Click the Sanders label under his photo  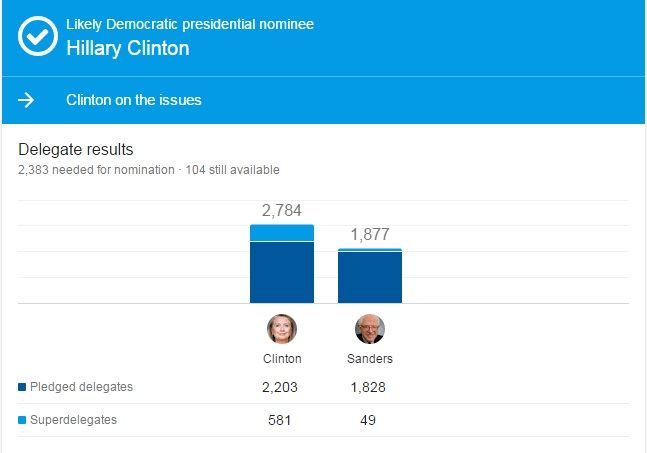[369, 359]
